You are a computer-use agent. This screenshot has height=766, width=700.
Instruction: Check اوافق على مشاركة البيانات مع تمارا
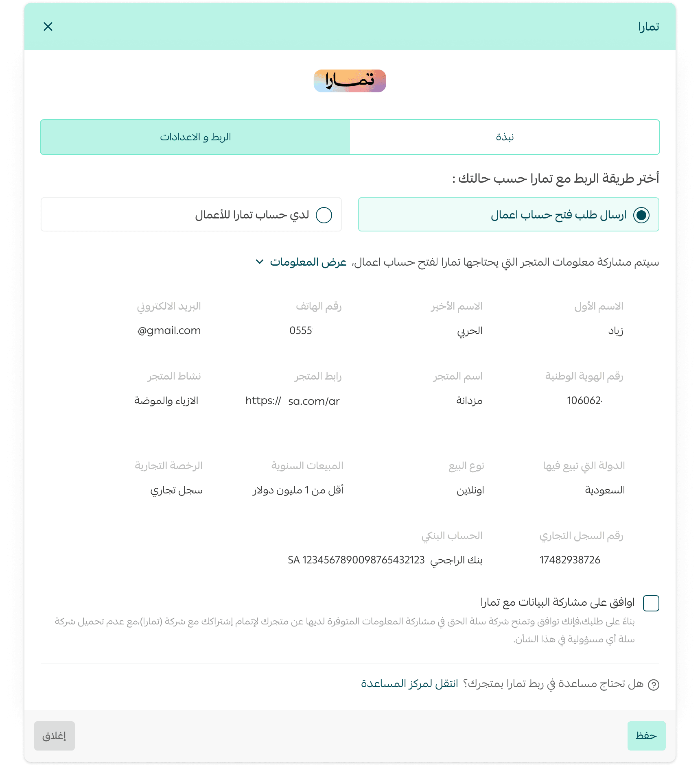pyautogui.click(x=651, y=603)
